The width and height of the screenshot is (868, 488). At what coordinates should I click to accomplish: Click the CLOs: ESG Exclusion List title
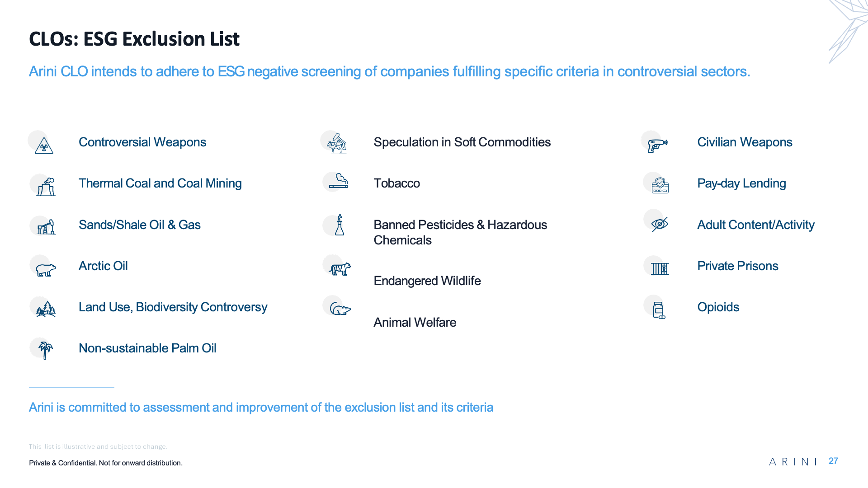click(x=134, y=39)
